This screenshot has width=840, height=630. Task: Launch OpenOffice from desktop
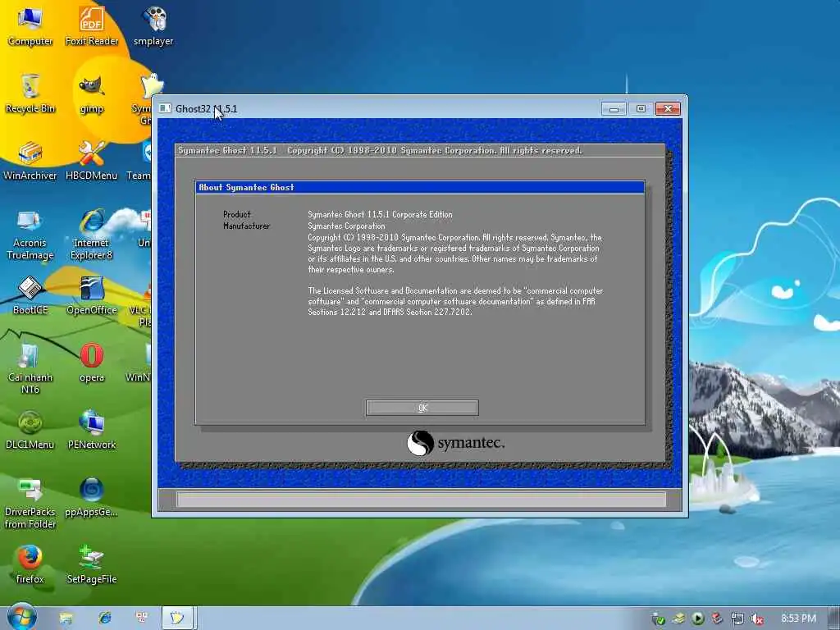pos(92,295)
